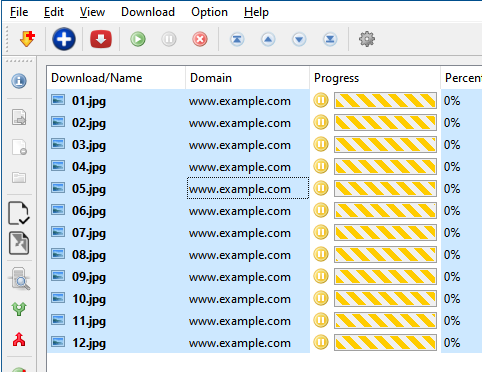Click the 0% value for 10.jpg
482x372 pixels.
click(x=452, y=298)
